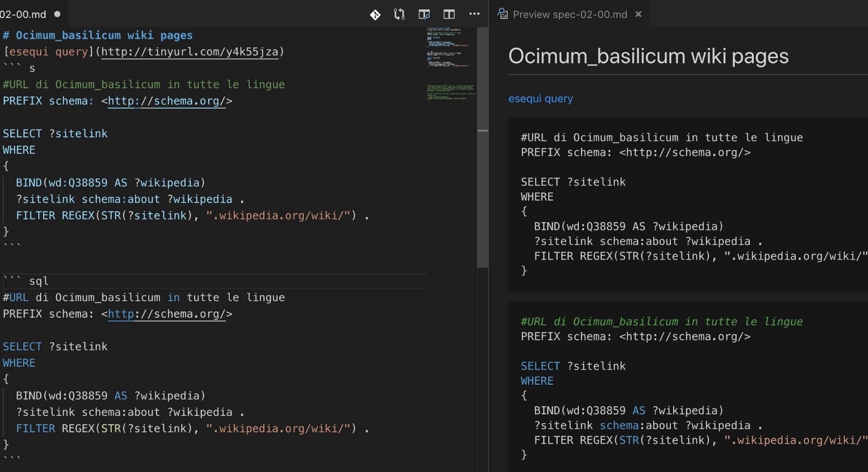This screenshot has width=868, height=472.
Task: Click the 'Ocimum_basilicum wiki pages' preview heading
Action: pyautogui.click(x=648, y=56)
